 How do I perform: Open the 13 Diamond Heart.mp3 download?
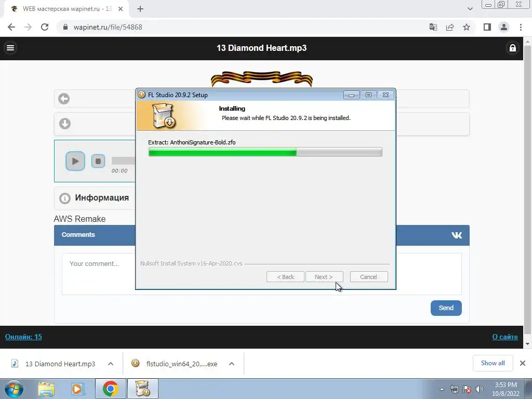pos(60,364)
